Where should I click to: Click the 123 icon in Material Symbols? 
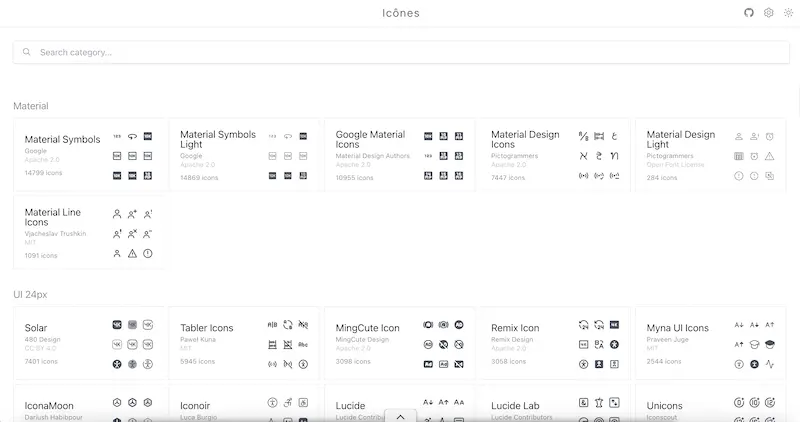coord(117,136)
